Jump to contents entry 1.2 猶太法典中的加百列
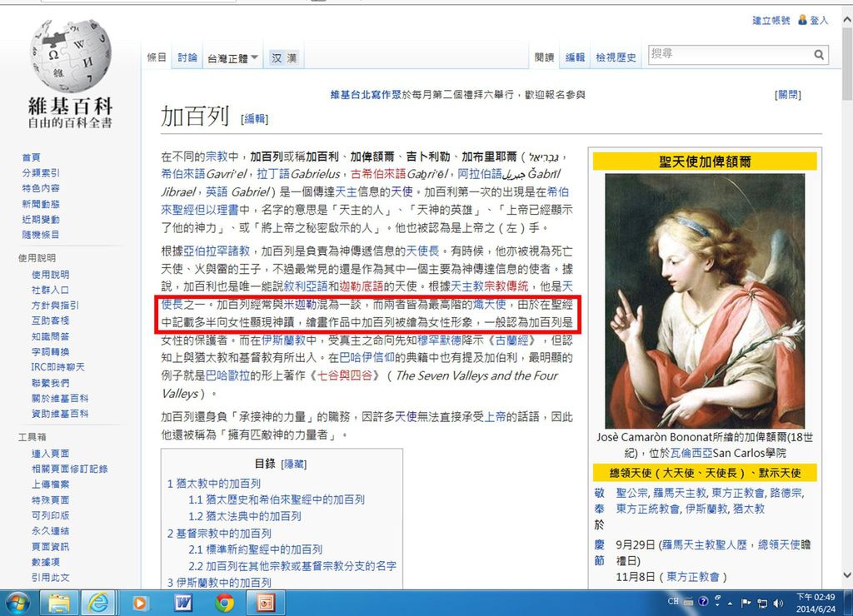Screen dimensions: 853x616 tap(245, 516)
